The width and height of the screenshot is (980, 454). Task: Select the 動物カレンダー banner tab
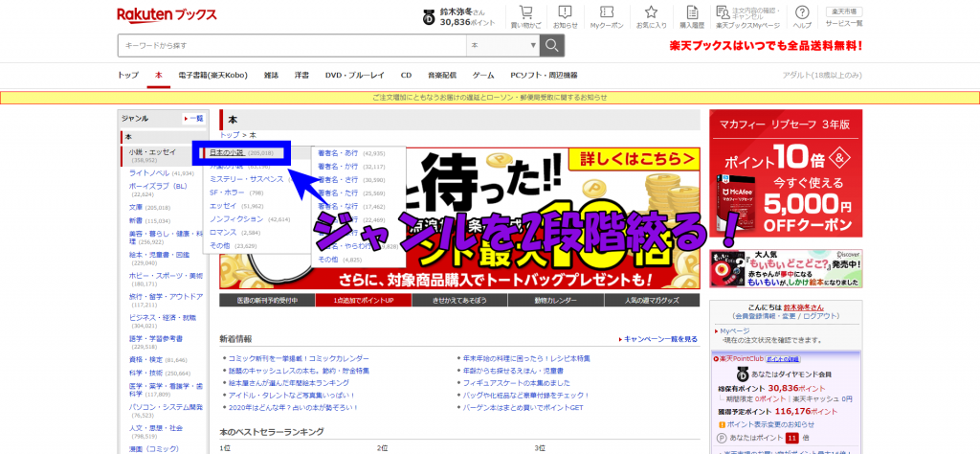coord(556,300)
